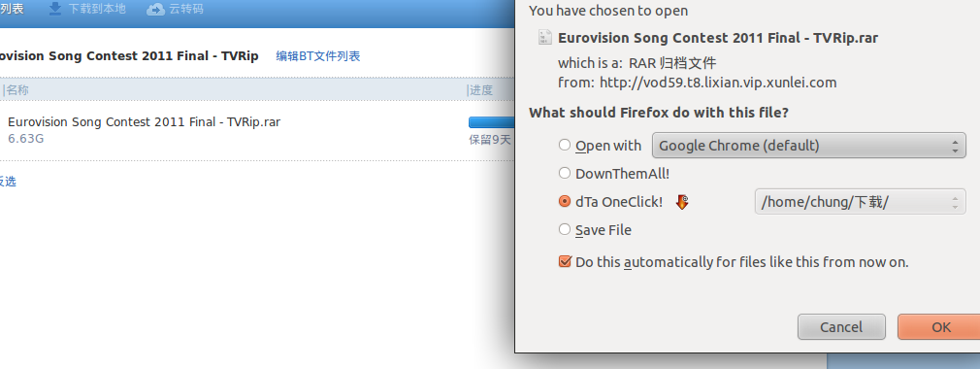Screen dimensions: 980x369
Task: Open the Google Chrome (default) dropdown
Action: coord(809,146)
